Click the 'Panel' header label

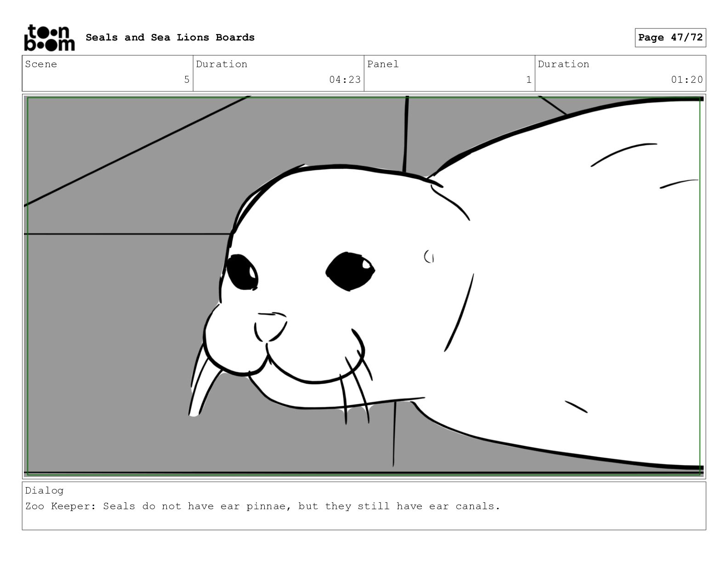pyautogui.click(x=383, y=64)
